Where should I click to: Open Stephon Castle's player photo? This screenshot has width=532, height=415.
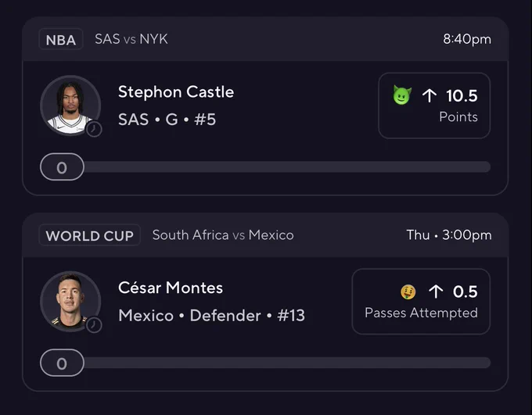70,106
